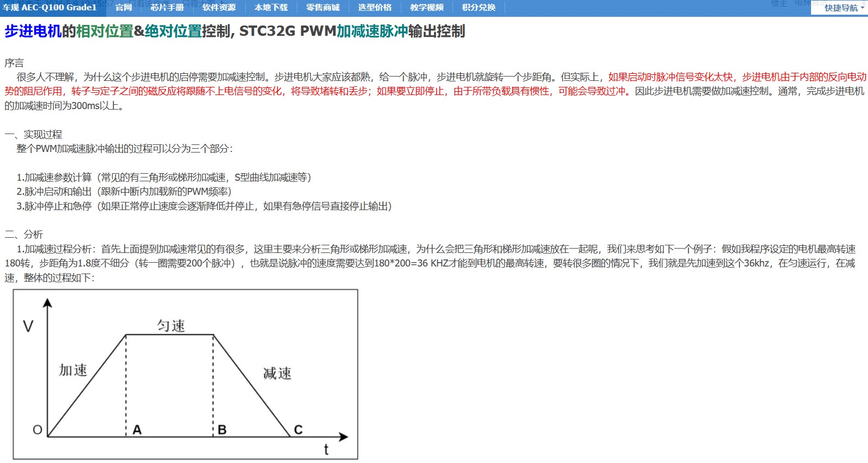Click the 一、实现过程 heading
The image size is (868, 463).
33,135
